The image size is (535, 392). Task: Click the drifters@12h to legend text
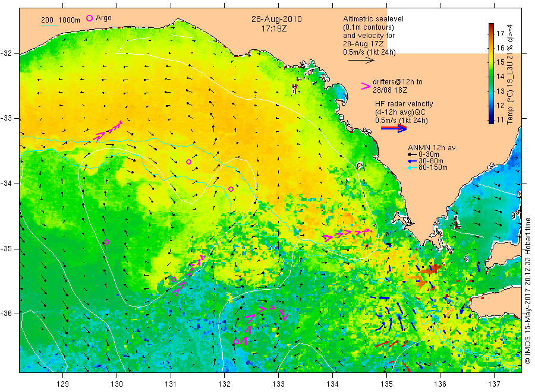398,82
